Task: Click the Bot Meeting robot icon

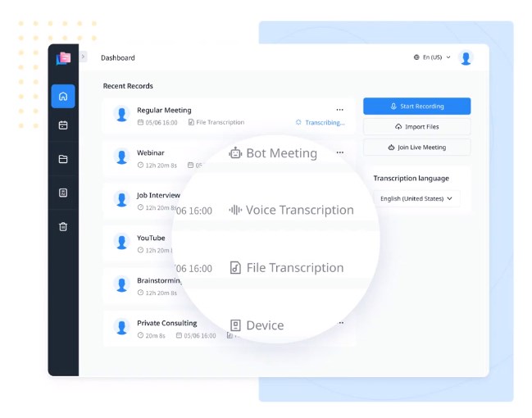Action: [x=235, y=153]
